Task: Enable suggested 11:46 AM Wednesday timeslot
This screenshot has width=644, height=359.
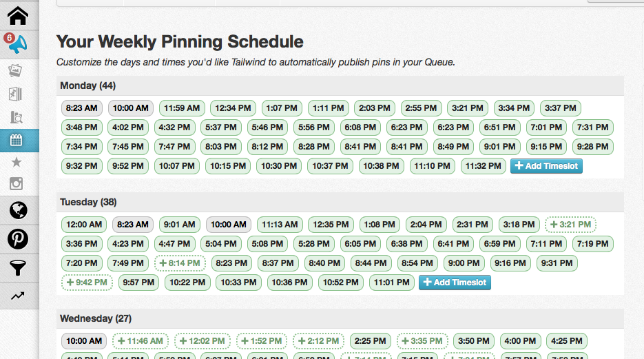Action: [x=141, y=341]
